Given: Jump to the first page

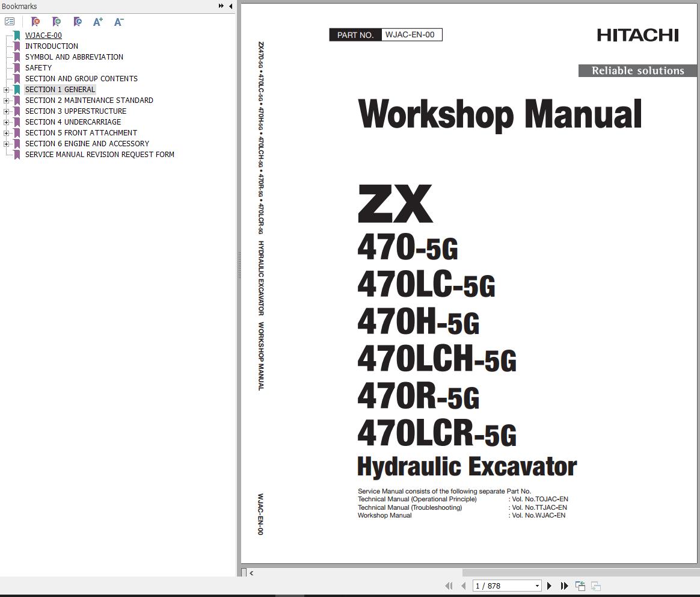Looking at the screenshot, I should coord(449,586).
